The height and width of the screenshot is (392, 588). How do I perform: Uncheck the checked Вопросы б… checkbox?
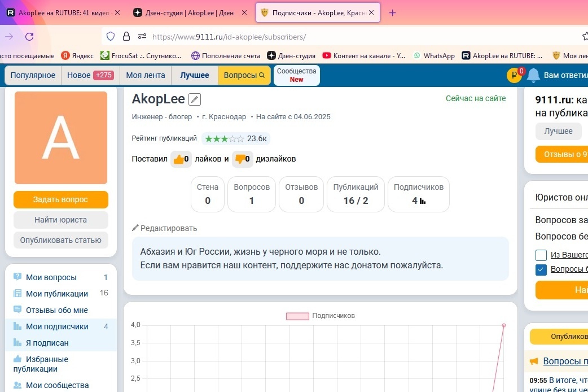[x=541, y=269]
